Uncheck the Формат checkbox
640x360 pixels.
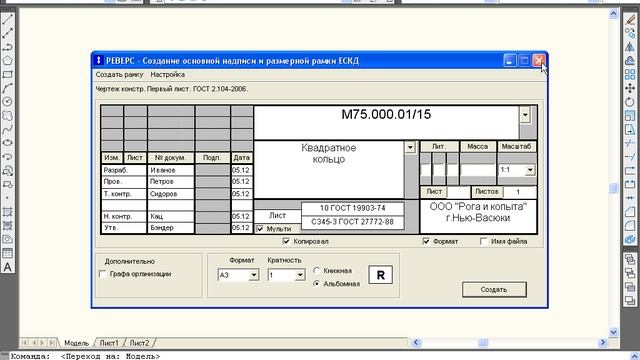426,241
